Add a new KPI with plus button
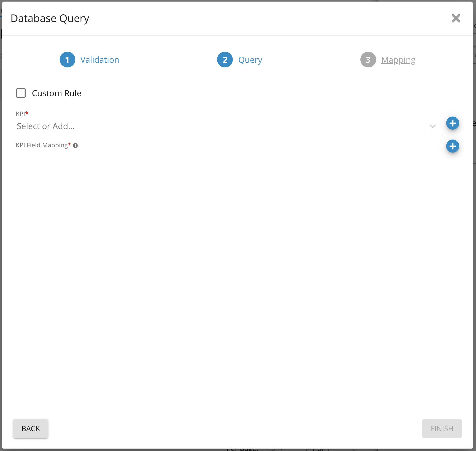Image resolution: width=476 pixels, height=451 pixels. pos(452,123)
